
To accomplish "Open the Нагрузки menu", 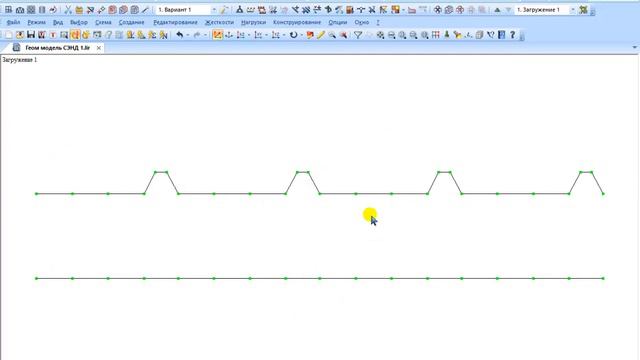I will [253, 22].
